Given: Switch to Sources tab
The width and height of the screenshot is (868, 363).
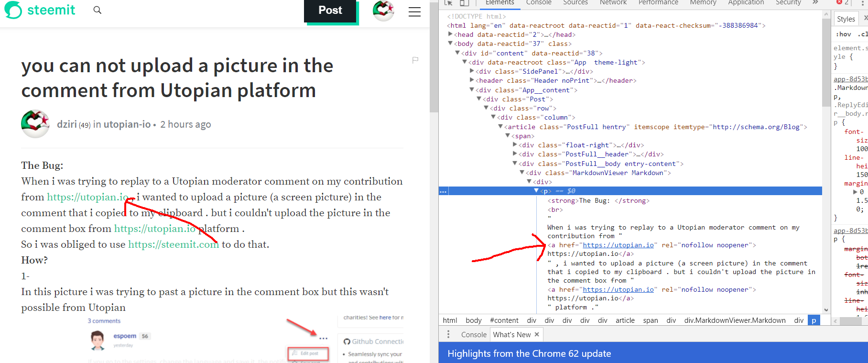Looking at the screenshot, I should [x=575, y=3].
